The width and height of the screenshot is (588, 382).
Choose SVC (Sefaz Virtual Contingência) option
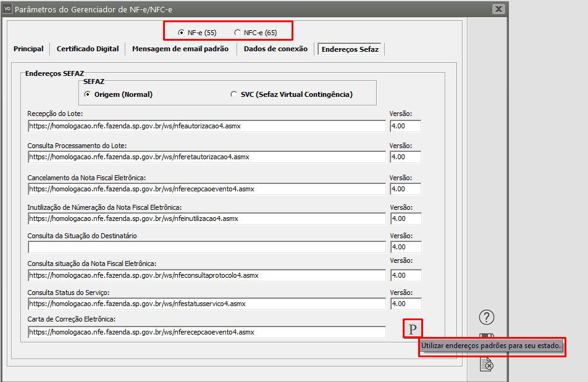pyautogui.click(x=233, y=94)
